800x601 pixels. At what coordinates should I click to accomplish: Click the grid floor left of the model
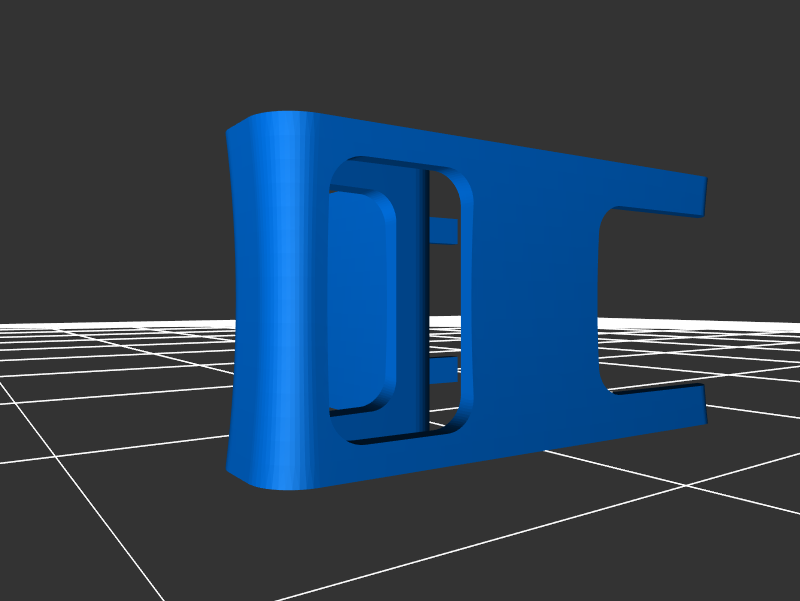110,400
